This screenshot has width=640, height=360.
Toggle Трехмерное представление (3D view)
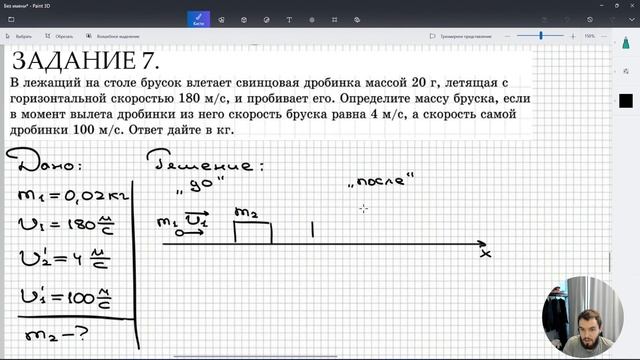[461, 36]
